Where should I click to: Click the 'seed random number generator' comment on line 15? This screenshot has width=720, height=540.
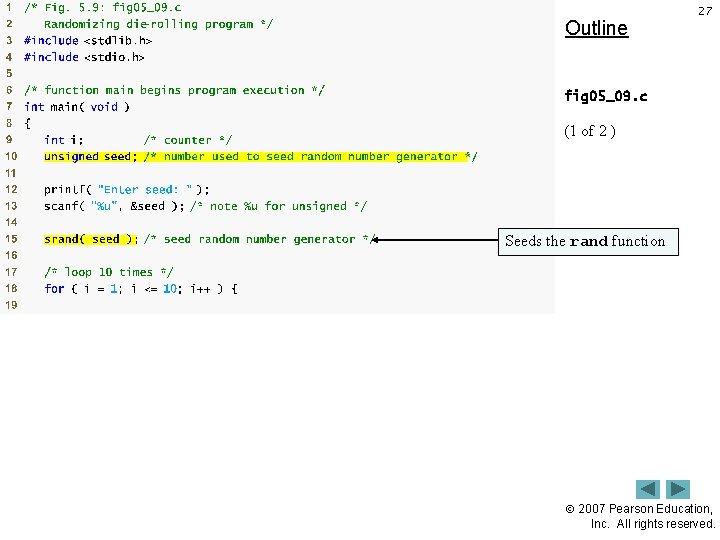point(260,239)
